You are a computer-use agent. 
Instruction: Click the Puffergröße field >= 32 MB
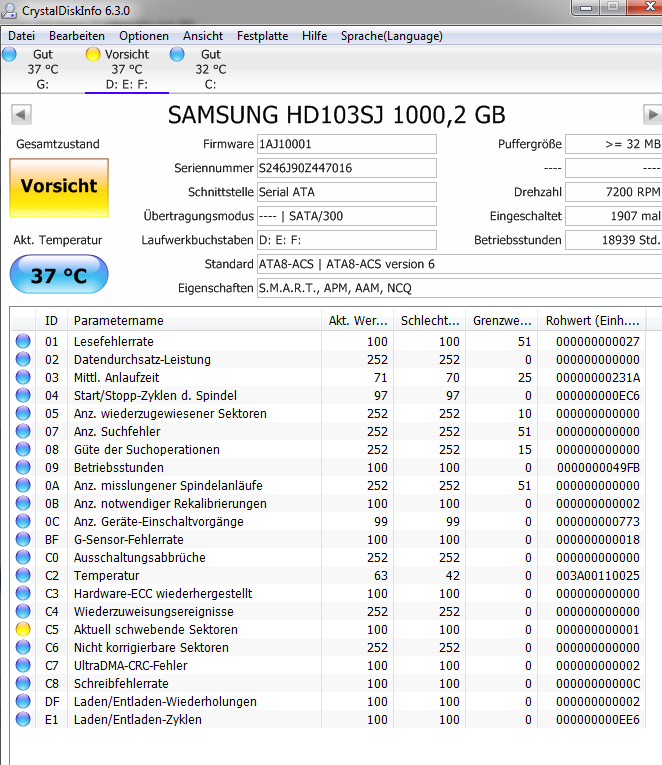click(x=614, y=144)
